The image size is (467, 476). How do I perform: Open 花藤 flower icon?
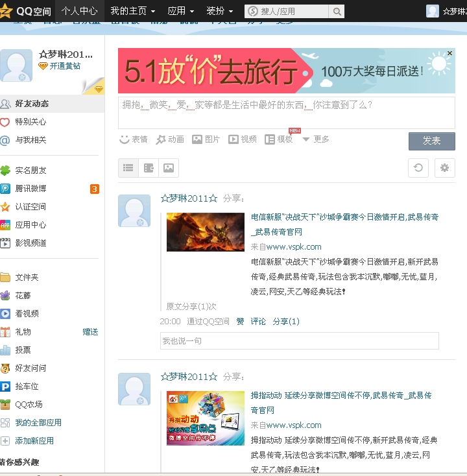5,295
